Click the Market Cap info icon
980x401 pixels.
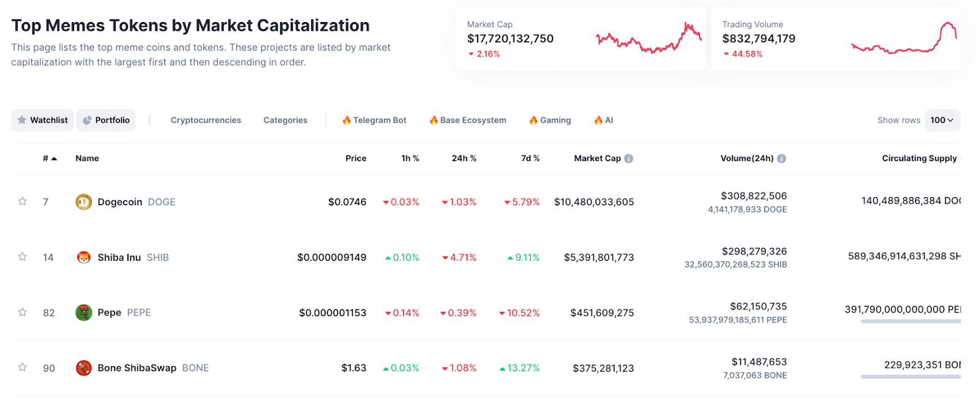point(628,159)
